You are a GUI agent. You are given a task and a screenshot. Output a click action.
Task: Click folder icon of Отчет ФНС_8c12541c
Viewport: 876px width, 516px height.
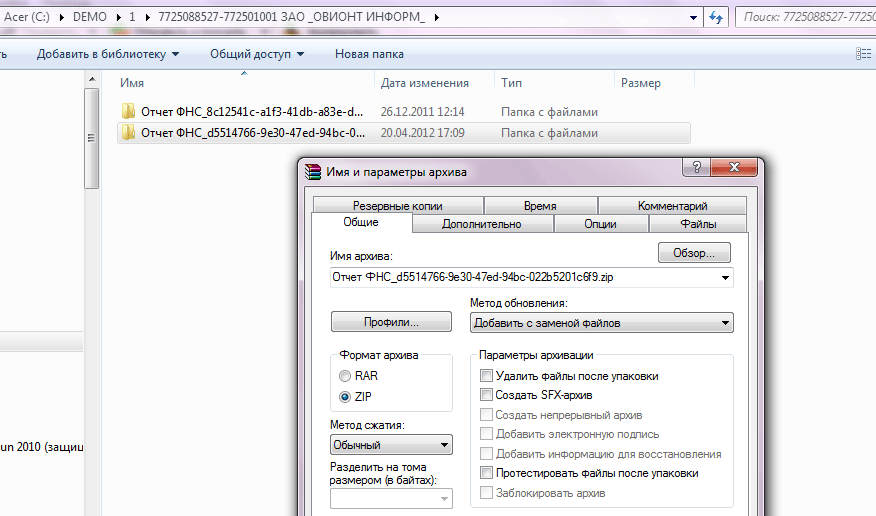[128, 111]
